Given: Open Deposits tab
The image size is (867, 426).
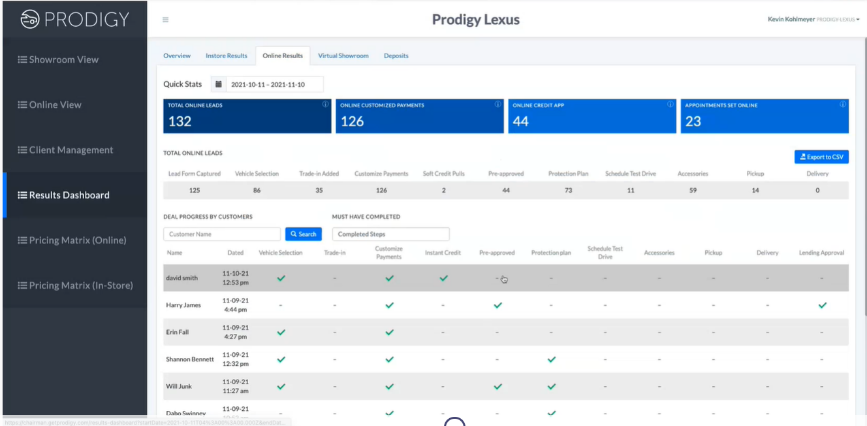Looking at the screenshot, I should pos(396,56).
